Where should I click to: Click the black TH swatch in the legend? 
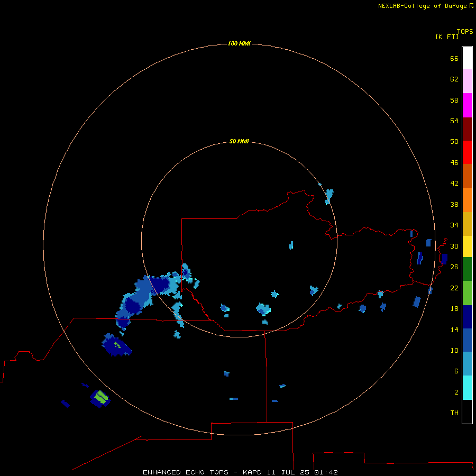[x=467, y=411]
